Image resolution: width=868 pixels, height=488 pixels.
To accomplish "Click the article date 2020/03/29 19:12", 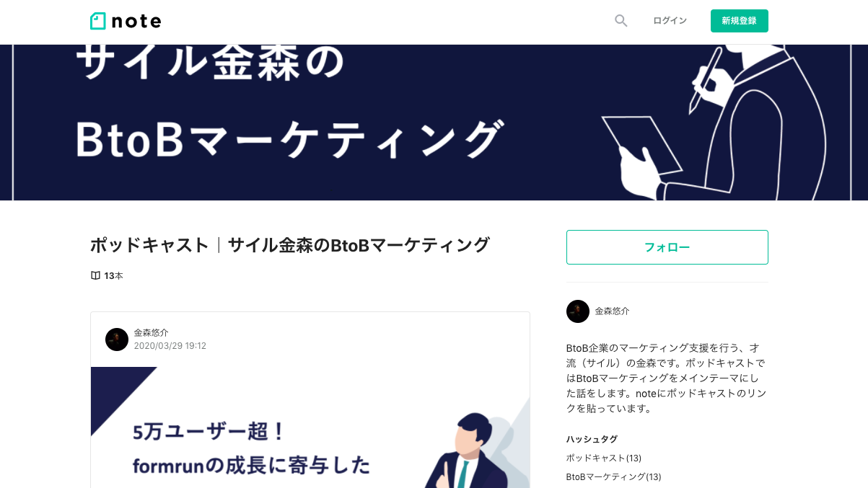I will (170, 346).
